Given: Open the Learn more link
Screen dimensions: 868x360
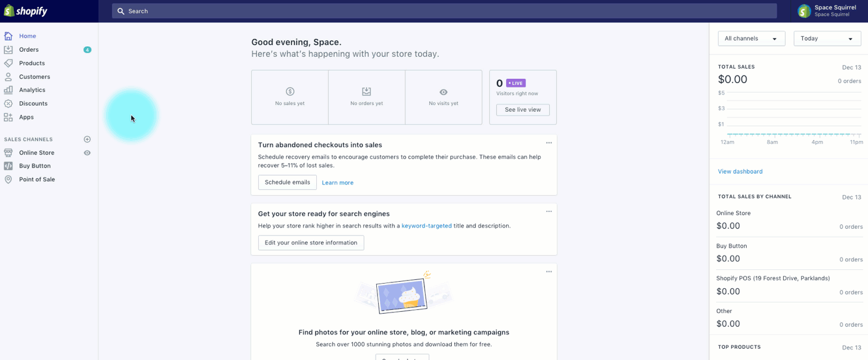Looking at the screenshot, I should click(337, 182).
